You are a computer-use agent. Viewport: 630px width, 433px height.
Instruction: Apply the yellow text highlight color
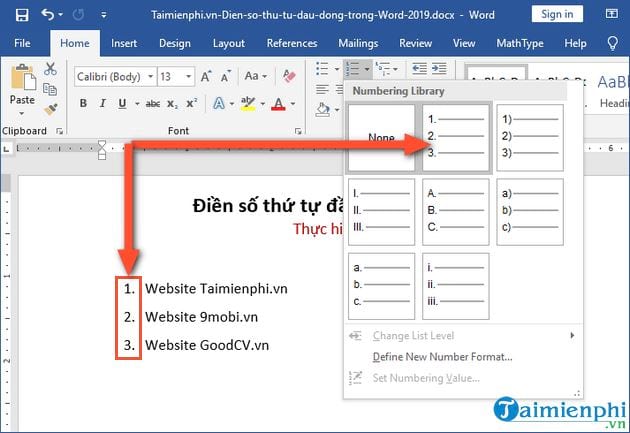pos(248,104)
